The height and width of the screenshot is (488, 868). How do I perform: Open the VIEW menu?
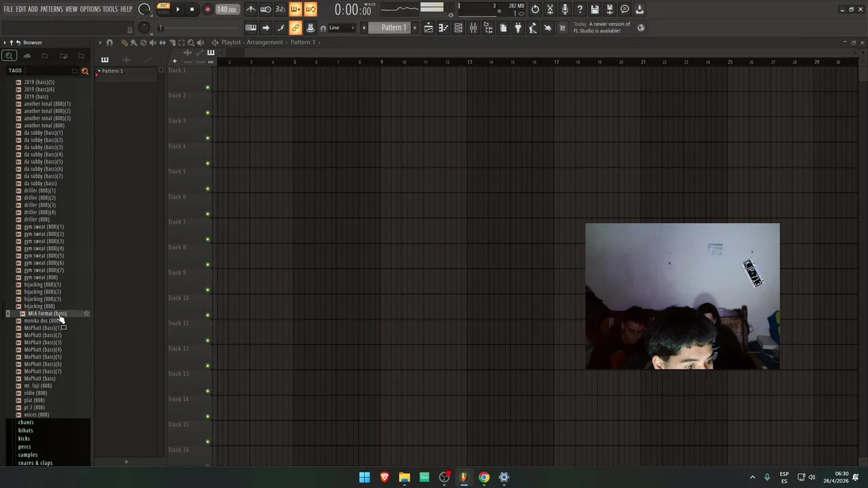(71, 9)
